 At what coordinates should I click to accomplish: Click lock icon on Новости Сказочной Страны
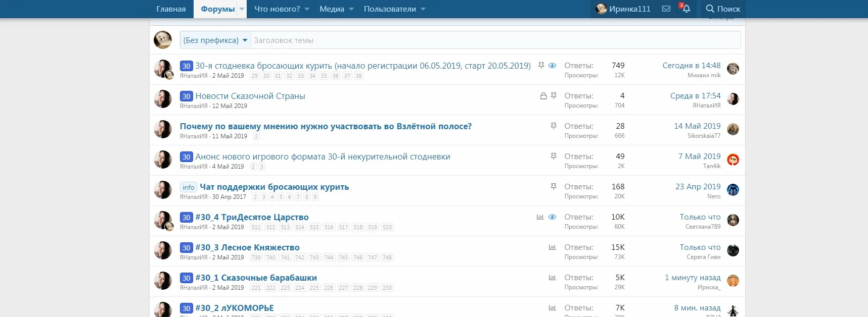click(x=543, y=96)
